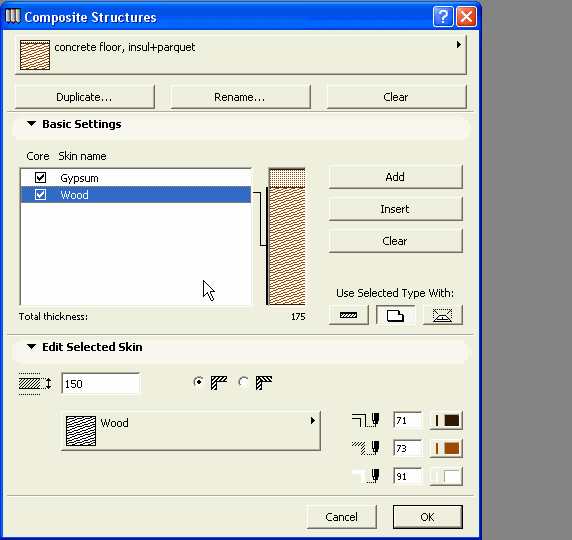
Task: Click the contour line pen icon
Action: coord(366,420)
